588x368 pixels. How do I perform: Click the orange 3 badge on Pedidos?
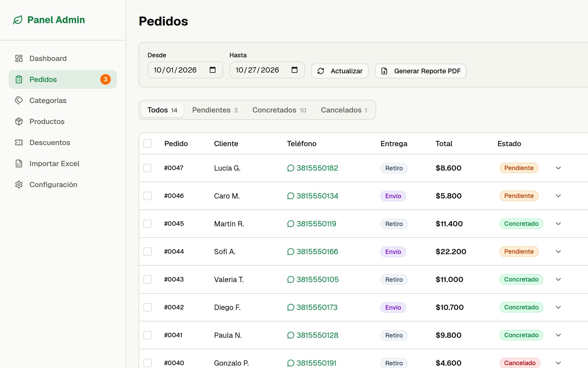pos(106,79)
